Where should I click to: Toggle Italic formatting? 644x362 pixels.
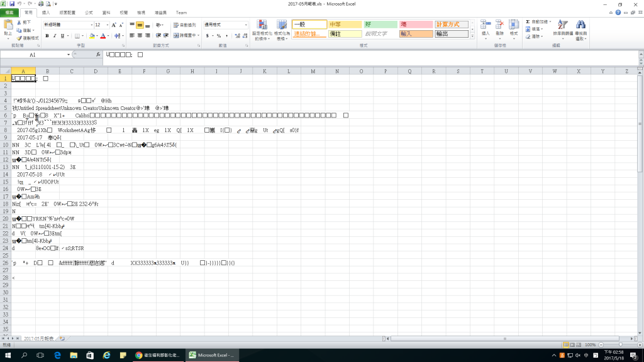coord(55,36)
